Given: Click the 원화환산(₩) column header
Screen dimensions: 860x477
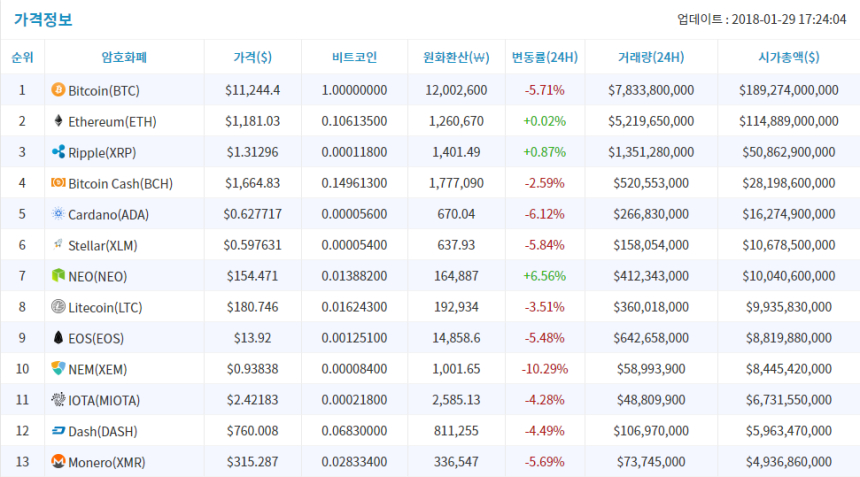Looking at the screenshot, I should pyautogui.click(x=455, y=57).
